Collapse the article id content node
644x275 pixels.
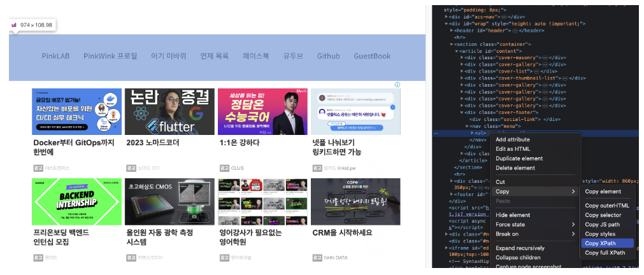456,51
